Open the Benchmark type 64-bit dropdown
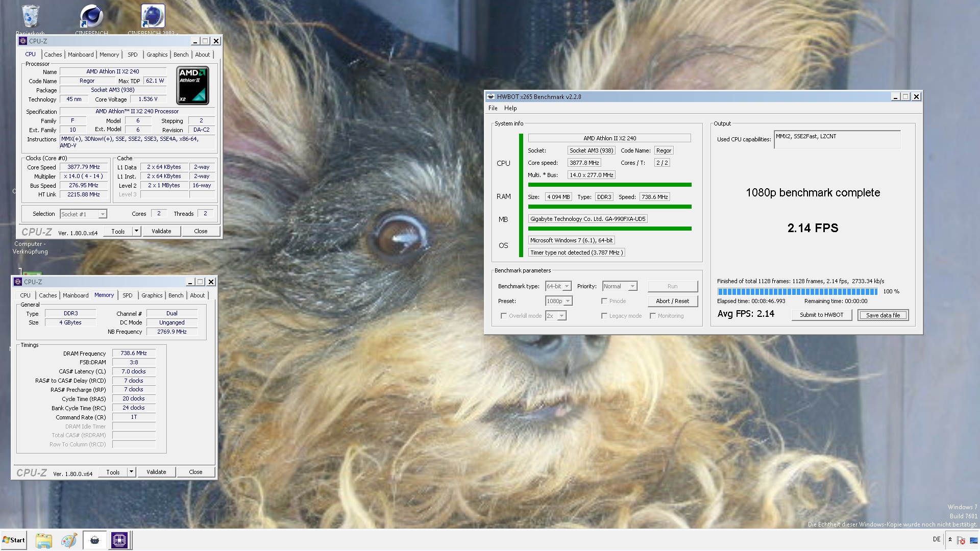Image resolution: width=980 pixels, height=551 pixels. pos(558,286)
